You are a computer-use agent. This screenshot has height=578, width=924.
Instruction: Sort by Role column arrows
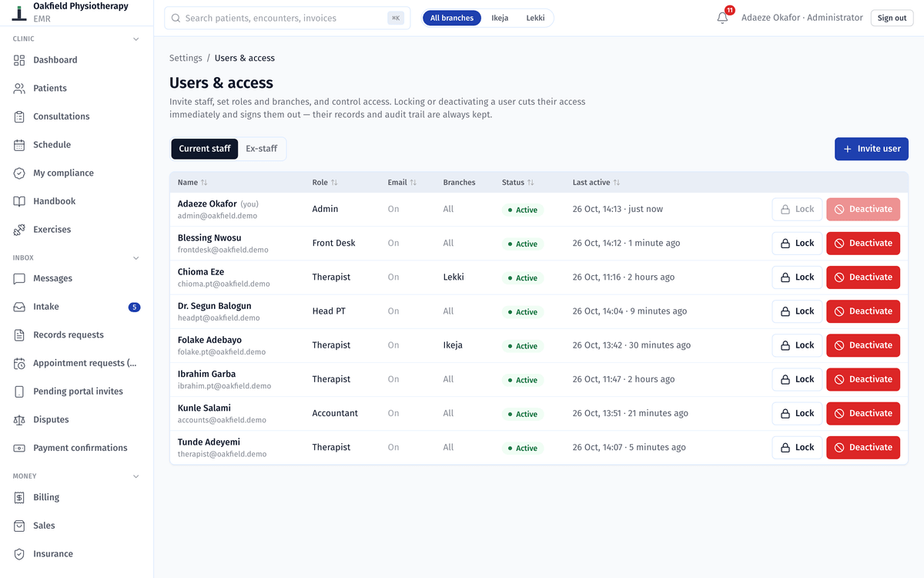pyautogui.click(x=334, y=183)
